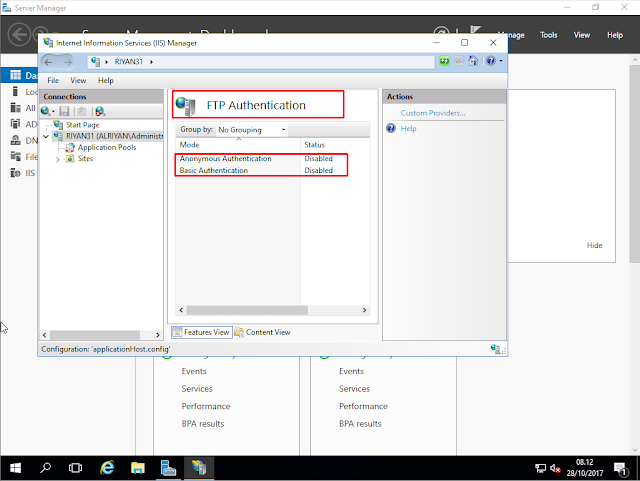Viewport: 640px width, 481px height.
Task: Click Hide link in Server Manager welcome tile
Action: 594,245
